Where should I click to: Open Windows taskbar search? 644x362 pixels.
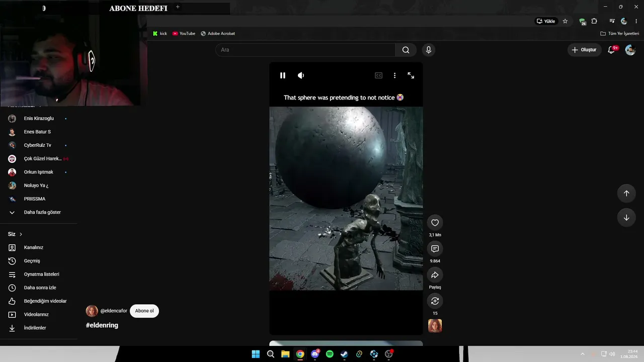point(271,354)
